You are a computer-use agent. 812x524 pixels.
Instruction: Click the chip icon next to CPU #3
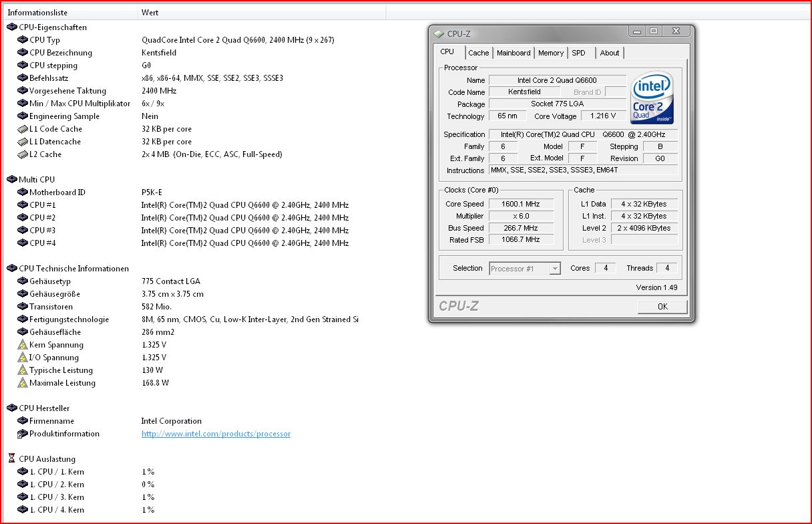point(23,231)
